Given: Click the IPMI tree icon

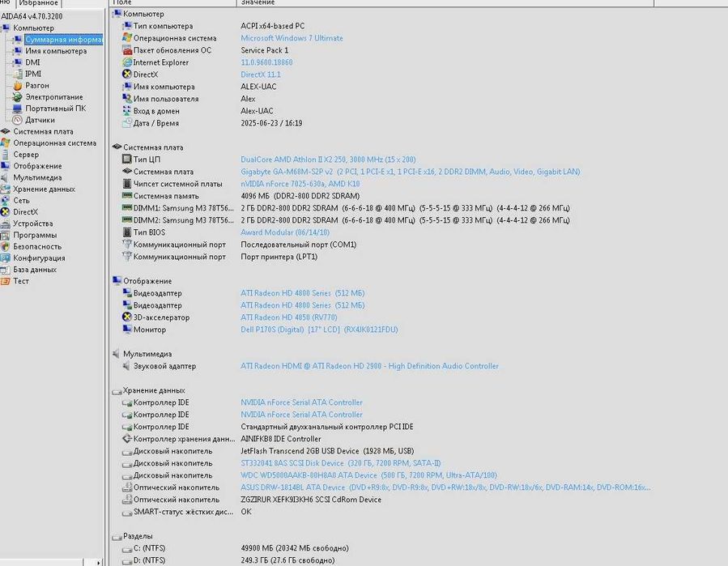Looking at the screenshot, I should [18, 74].
